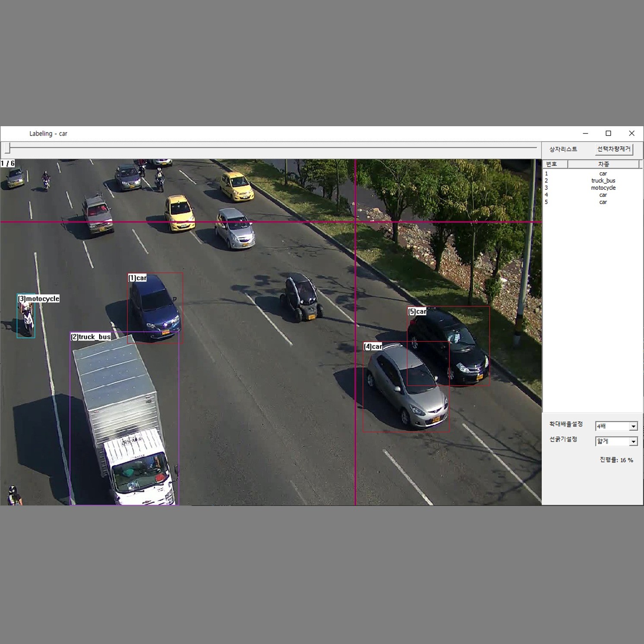Select row 4 car in box list
Image resolution: width=644 pixels, height=644 pixels.
tap(603, 195)
